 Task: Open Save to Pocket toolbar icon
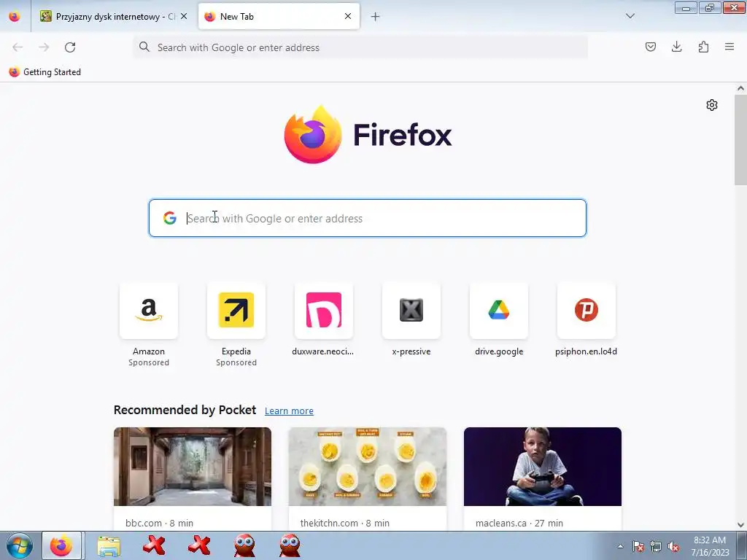coord(650,47)
